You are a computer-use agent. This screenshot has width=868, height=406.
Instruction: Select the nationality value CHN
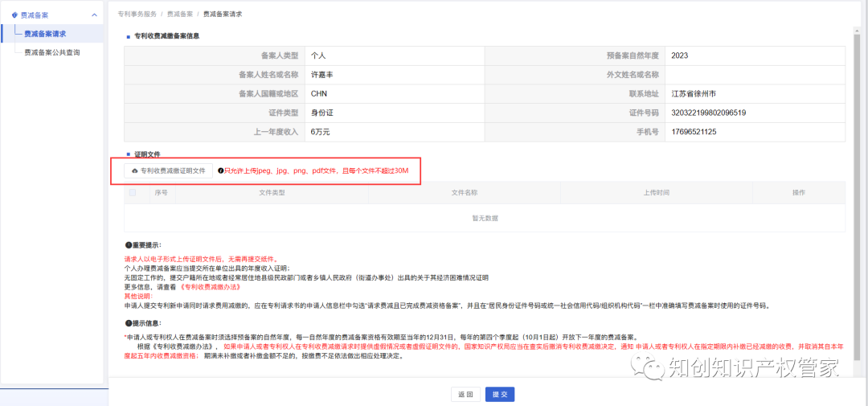pos(319,93)
